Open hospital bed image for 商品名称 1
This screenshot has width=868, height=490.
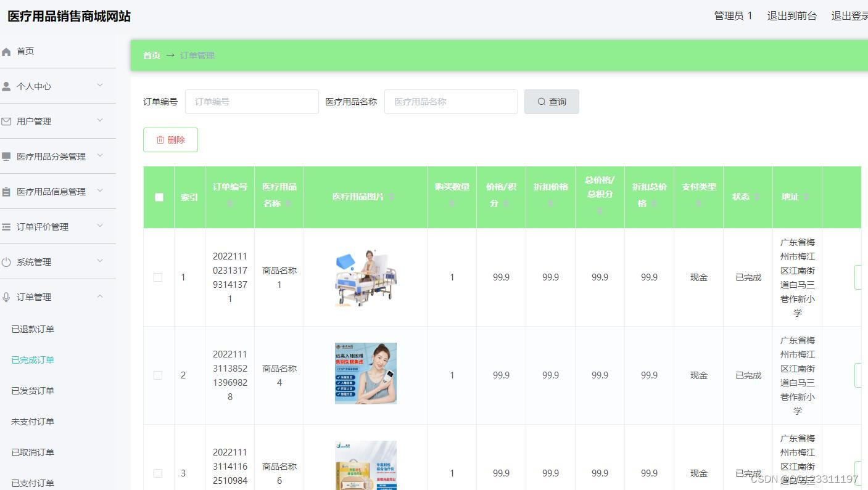(x=366, y=277)
